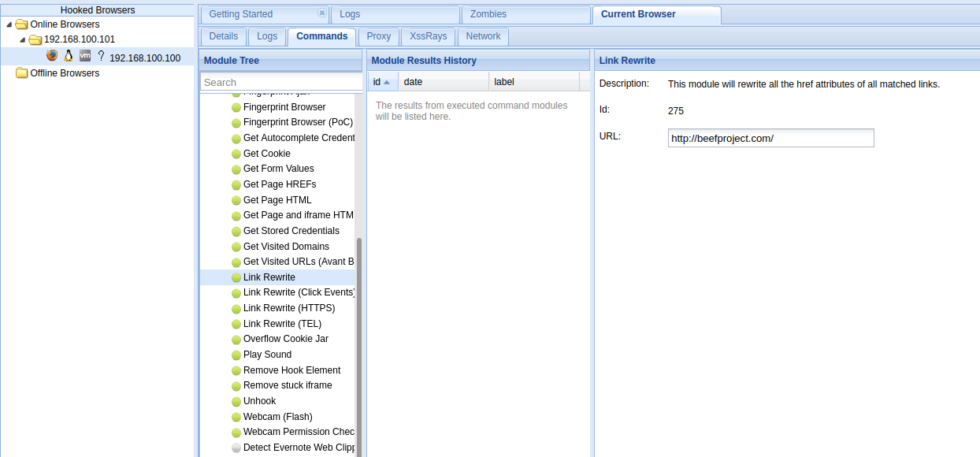Open the Network tab

coord(483,36)
